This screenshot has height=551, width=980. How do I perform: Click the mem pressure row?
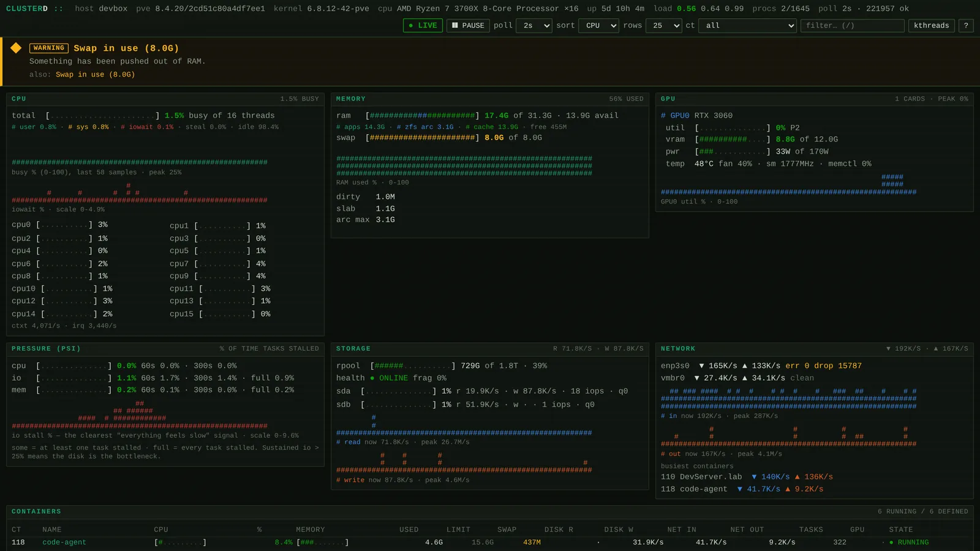(x=153, y=390)
